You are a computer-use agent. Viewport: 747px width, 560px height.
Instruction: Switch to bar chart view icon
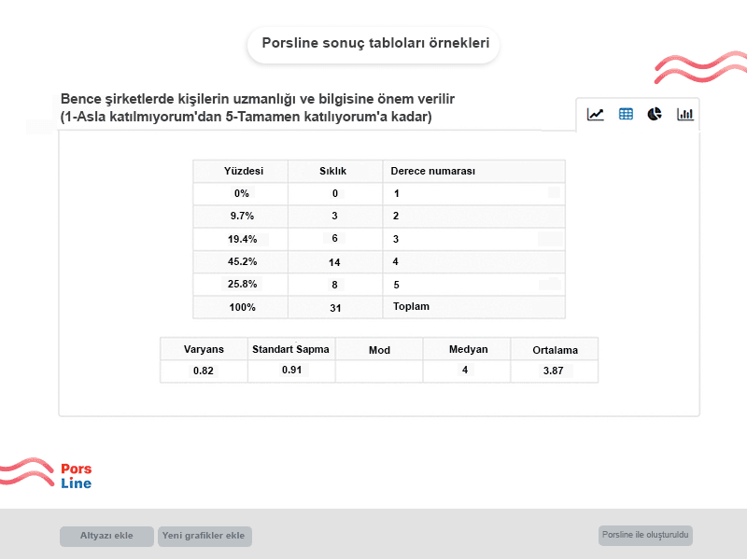(685, 114)
